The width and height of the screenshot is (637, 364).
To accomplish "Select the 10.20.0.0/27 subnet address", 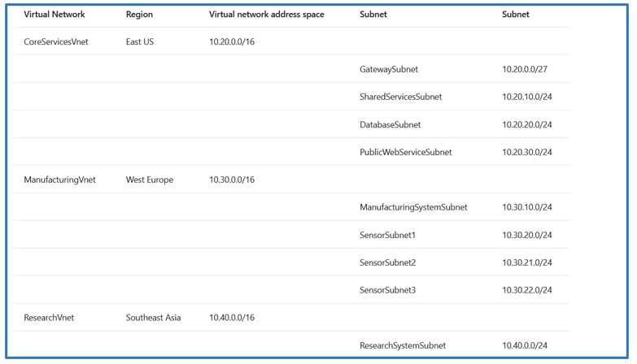I will [525, 70].
